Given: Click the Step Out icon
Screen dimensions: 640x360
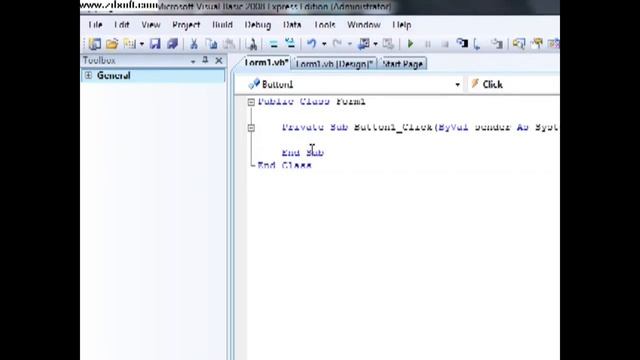Looking at the screenshot, I should [x=496, y=44].
